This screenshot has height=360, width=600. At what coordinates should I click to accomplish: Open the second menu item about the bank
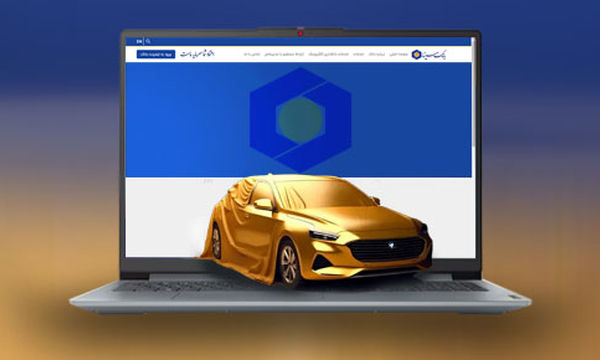377,54
